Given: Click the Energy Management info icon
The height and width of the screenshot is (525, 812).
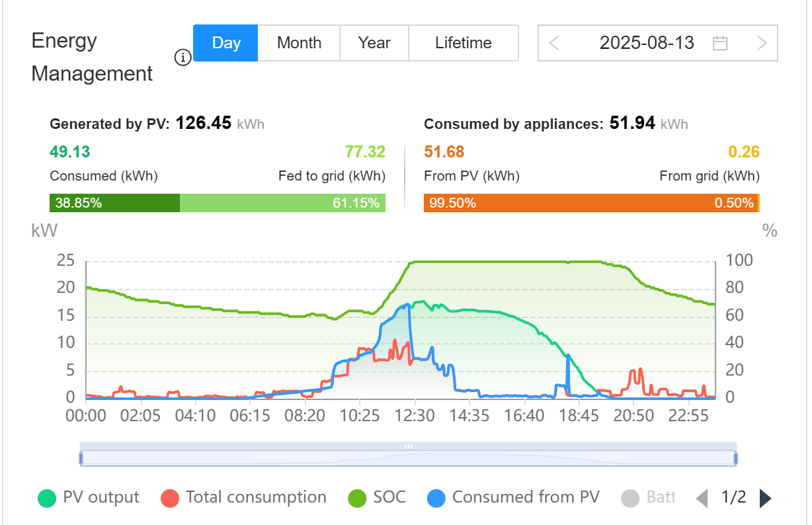Looking at the screenshot, I should point(183,58).
